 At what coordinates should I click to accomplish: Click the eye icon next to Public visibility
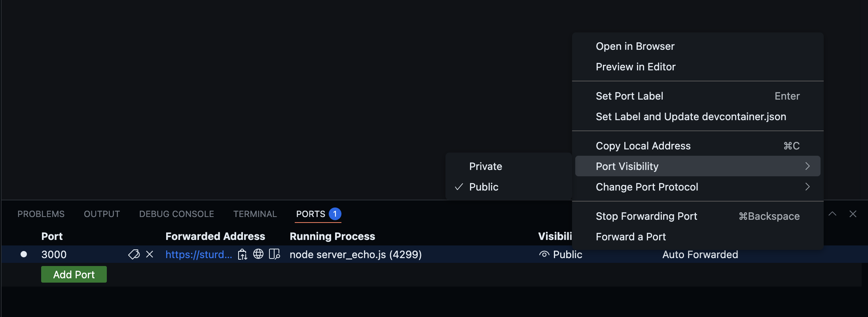[544, 254]
